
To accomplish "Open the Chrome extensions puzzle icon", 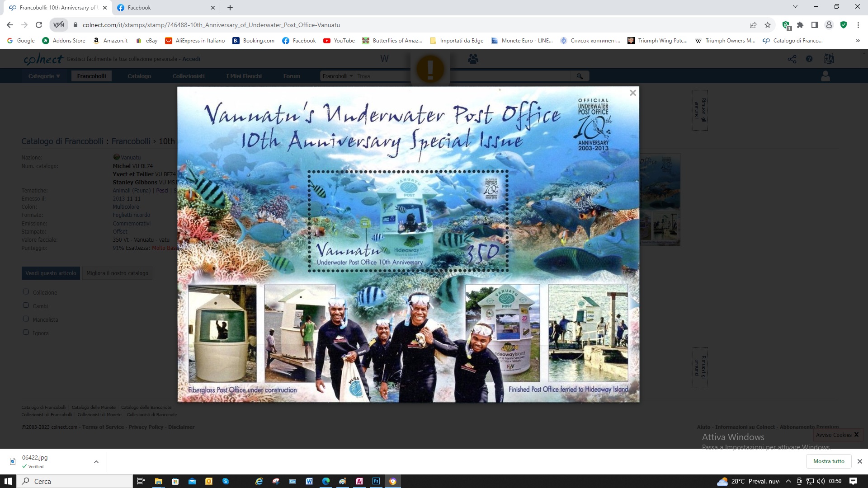I will (800, 25).
